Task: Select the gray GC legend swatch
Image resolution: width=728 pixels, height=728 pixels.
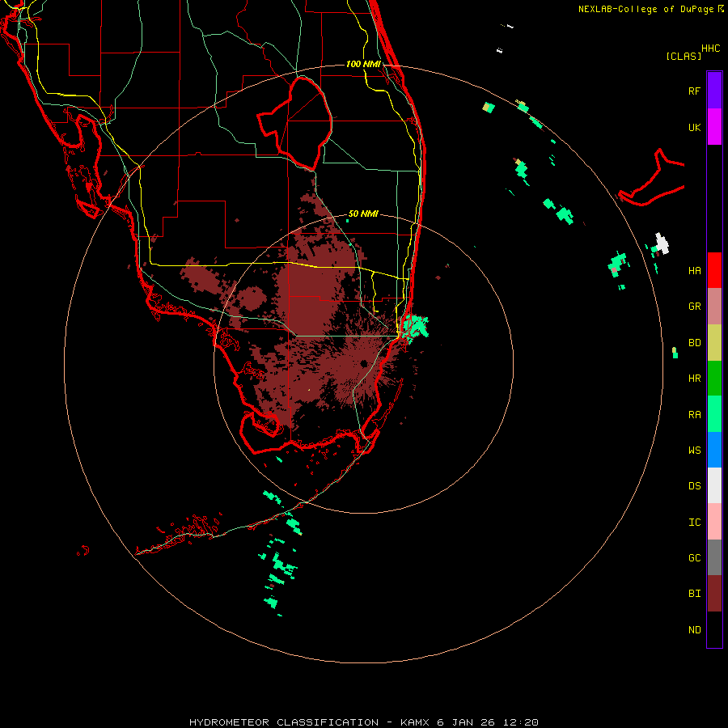Action: click(714, 557)
